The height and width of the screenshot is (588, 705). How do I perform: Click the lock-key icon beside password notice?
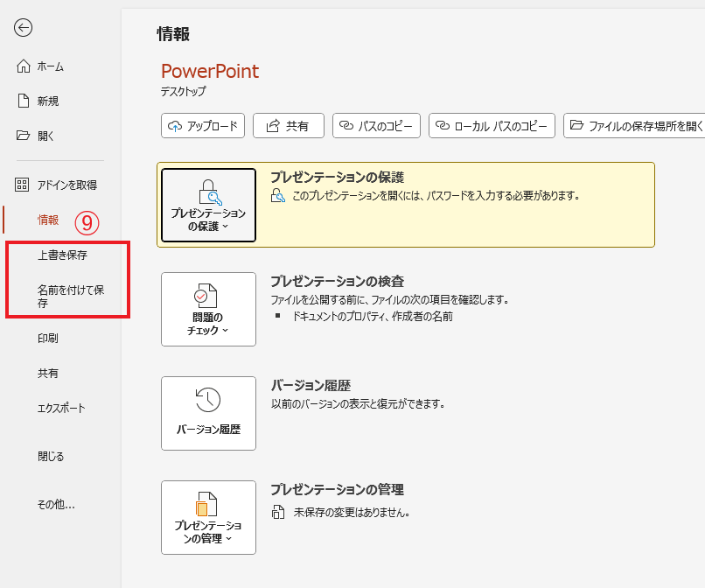point(278,196)
